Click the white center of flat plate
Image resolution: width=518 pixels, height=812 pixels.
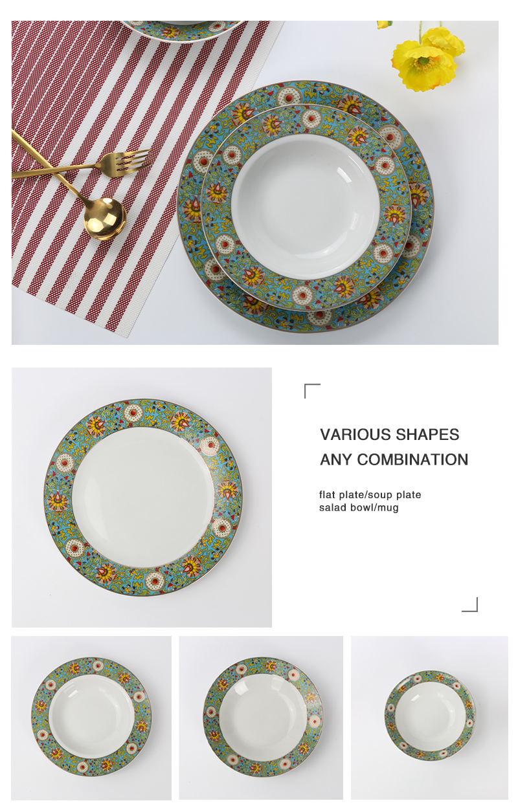pyautogui.click(x=143, y=497)
